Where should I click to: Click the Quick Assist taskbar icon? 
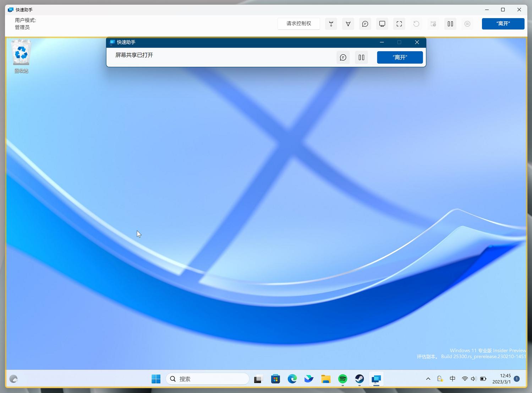(x=376, y=379)
